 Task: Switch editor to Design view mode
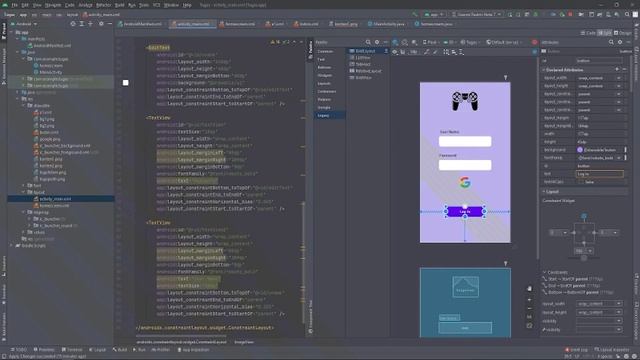coord(622,33)
